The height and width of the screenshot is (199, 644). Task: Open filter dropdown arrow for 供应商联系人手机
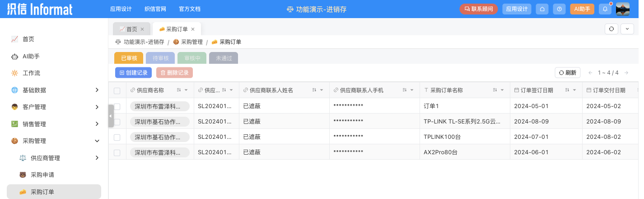(x=412, y=90)
